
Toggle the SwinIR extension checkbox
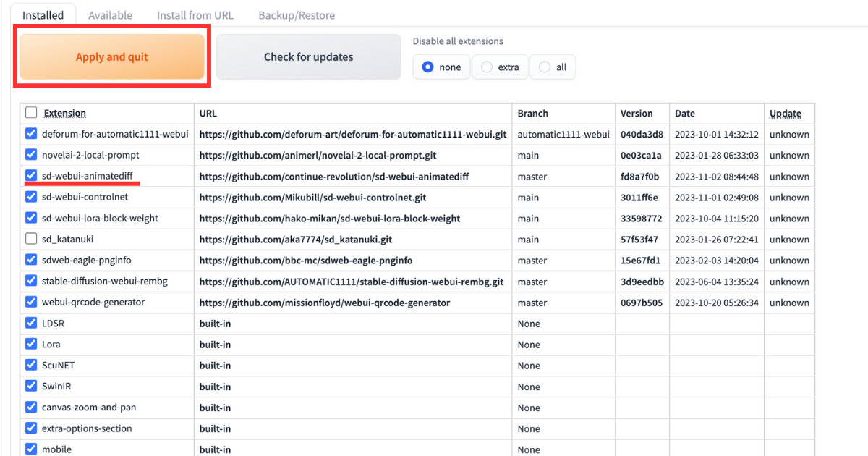(31, 387)
